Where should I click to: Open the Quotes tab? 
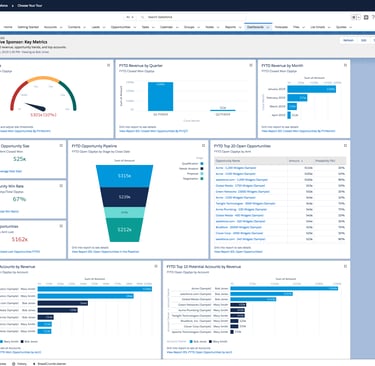[x=341, y=27]
